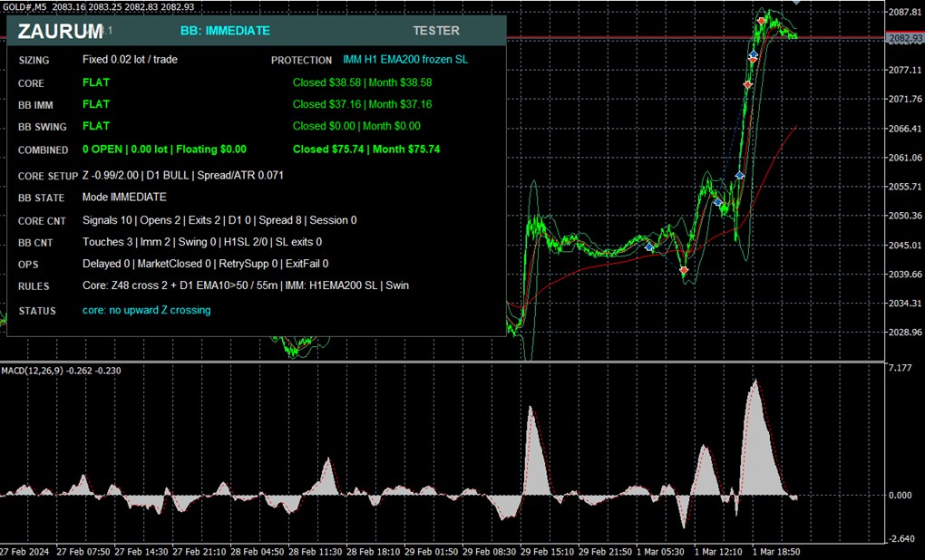Click 'Closed $38.58 | Month $38.58' text
925x560 pixels.
coord(362,82)
